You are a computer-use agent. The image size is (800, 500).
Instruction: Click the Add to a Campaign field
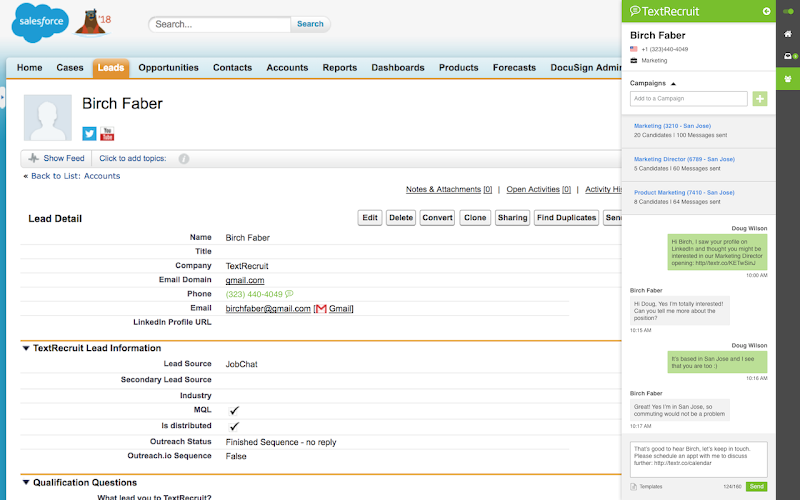point(689,98)
